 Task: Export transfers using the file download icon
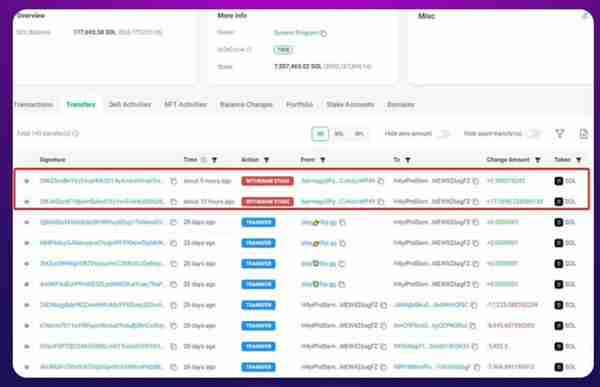click(x=583, y=134)
